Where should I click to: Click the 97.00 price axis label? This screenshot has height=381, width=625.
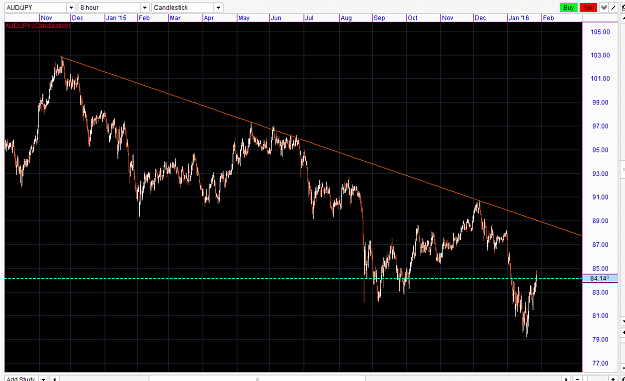point(600,126)
